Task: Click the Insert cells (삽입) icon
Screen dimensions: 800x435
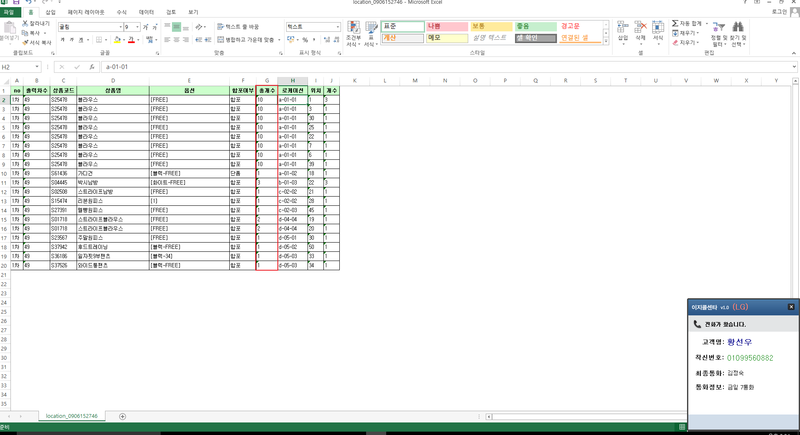Action: 623,28
